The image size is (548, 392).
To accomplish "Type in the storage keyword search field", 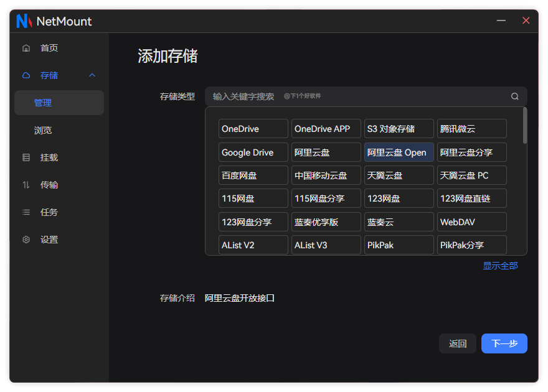I will pyautogui.click(x=355, y=96).
